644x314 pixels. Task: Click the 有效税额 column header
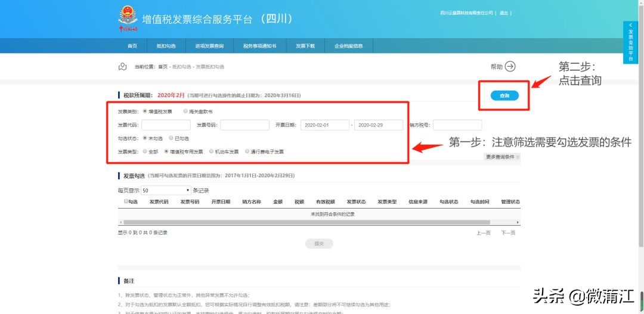(x=326, y=202)
